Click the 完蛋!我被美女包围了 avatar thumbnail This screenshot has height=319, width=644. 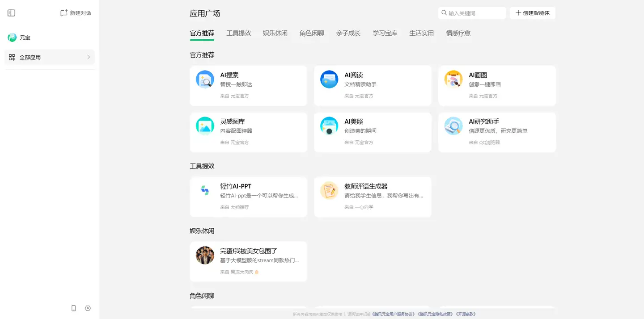(x=205, y=255)
